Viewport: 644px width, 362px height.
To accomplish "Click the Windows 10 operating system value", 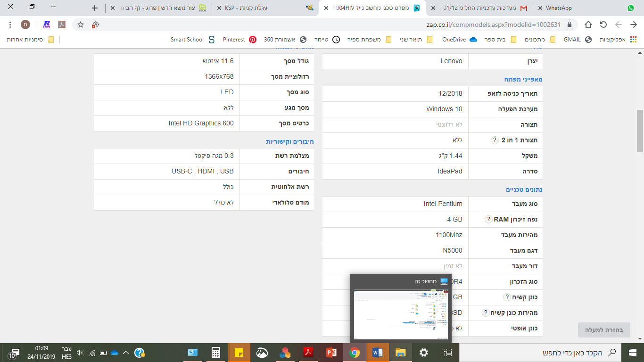I will click(444, 109).
